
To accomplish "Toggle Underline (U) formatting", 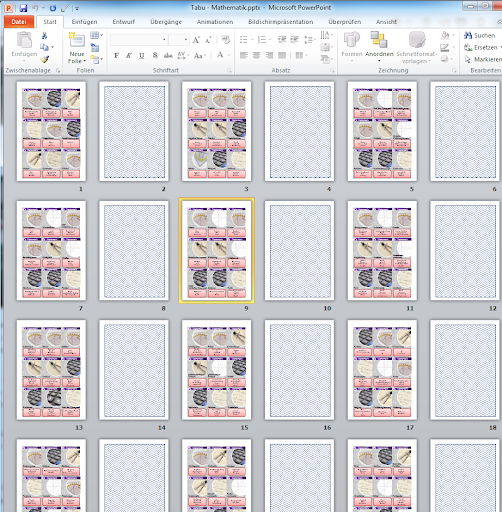I will point(142,55).
